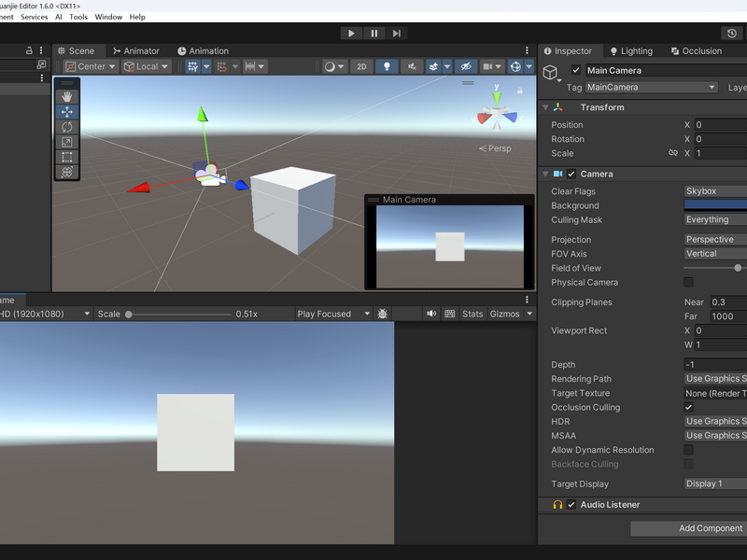The image size is (747, 560).
Task: Toggle Stats in Game view
Action: click(472, 314)
